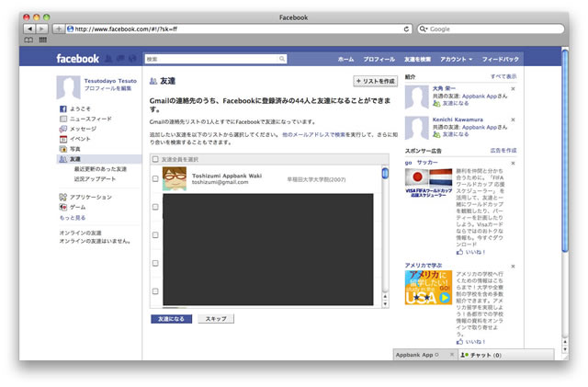Open the bookmarks book icon
This screenshot has height=387, width=588.
28,40
